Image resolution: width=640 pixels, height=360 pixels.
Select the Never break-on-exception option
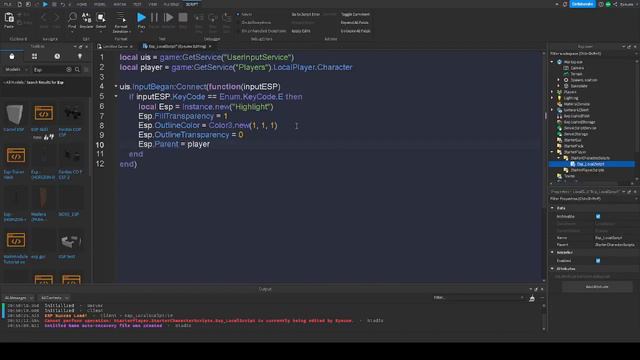[247, 14]
